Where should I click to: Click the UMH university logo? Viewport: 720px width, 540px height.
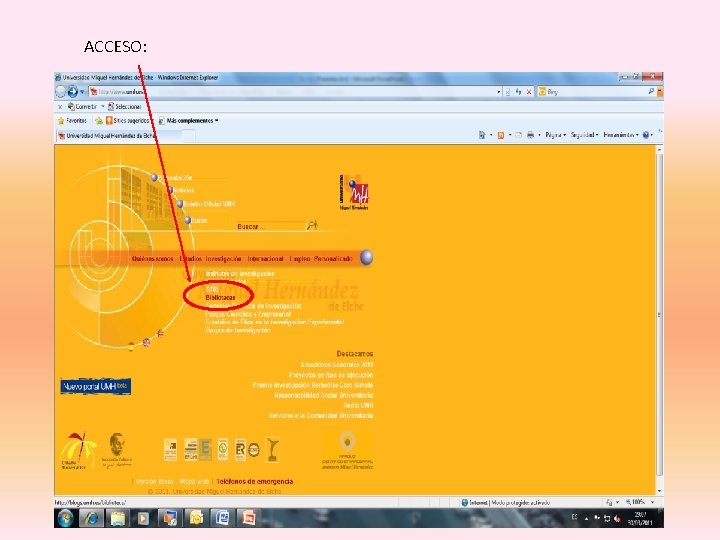pos(354,192)
